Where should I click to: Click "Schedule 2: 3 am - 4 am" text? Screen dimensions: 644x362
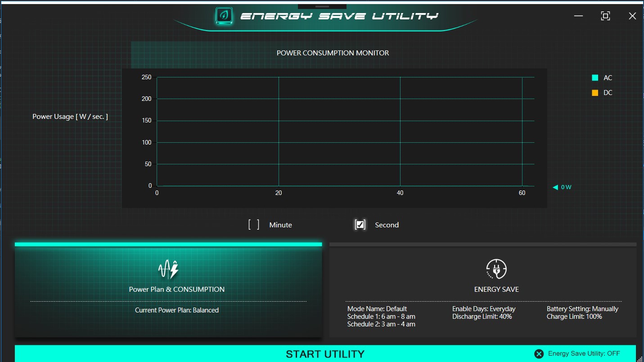[x=381, y=324]
